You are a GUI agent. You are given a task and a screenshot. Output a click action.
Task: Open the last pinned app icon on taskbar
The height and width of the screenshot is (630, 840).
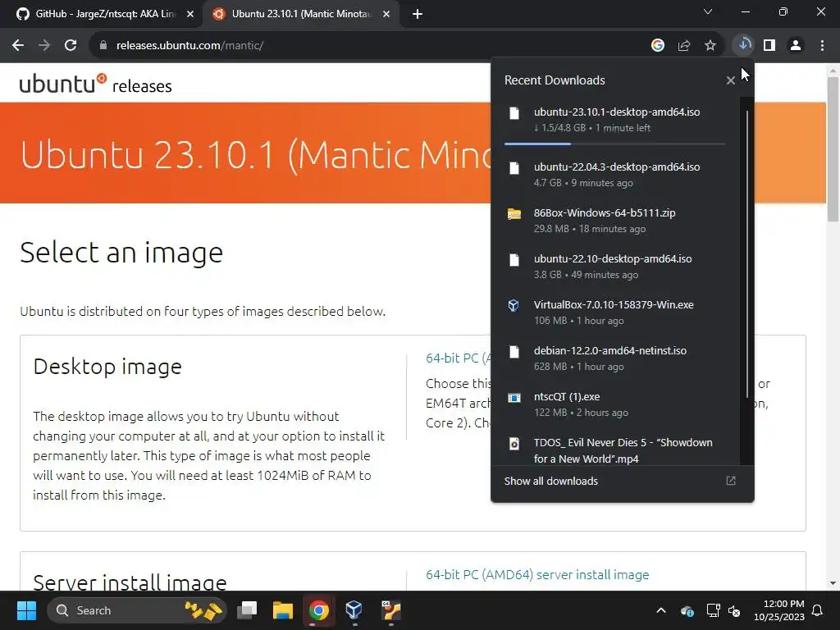pos(390,610)
